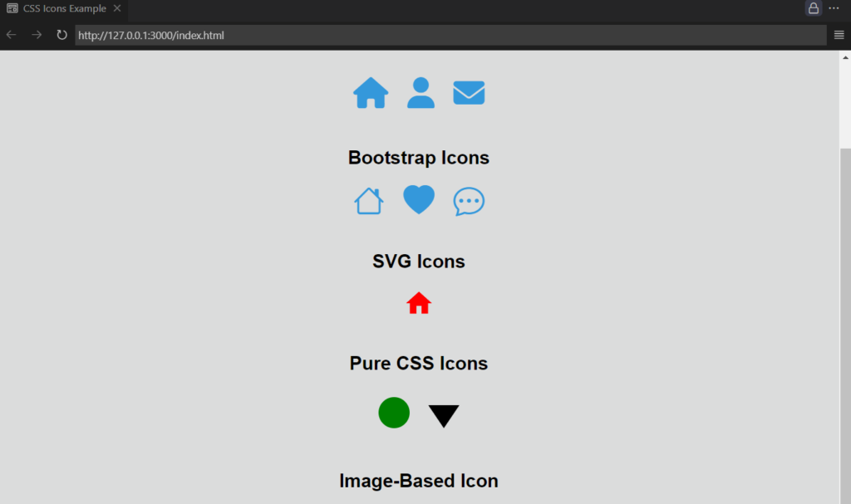851x504 pixels.
Task: Click the blue heart icon
Action: (419, 199)
